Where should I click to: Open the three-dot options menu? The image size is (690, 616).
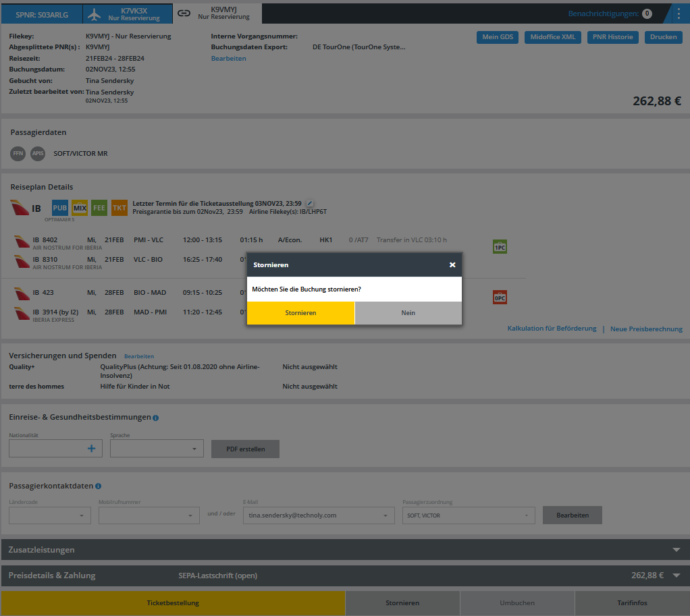679,13
